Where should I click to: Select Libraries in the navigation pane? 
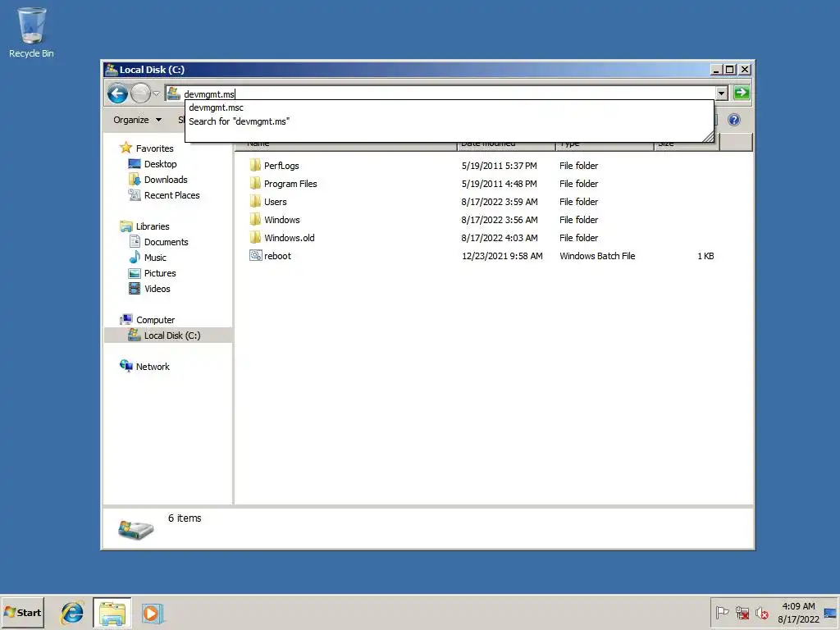[152, 226]
